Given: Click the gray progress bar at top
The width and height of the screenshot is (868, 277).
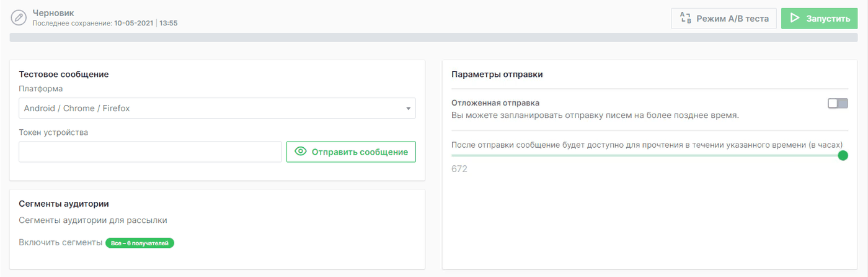Looking at the screenshot, I should pyautogui.click(x=433, y=37).
